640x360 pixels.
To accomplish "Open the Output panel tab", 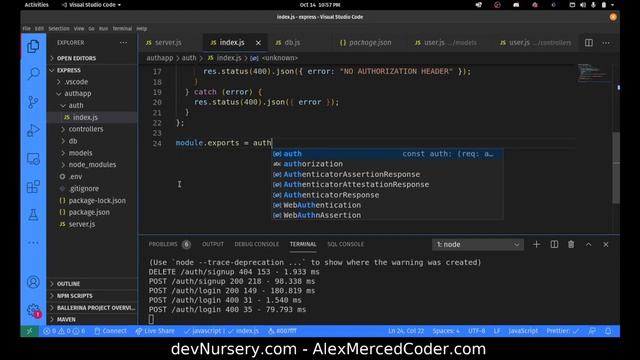I will 213,244.
